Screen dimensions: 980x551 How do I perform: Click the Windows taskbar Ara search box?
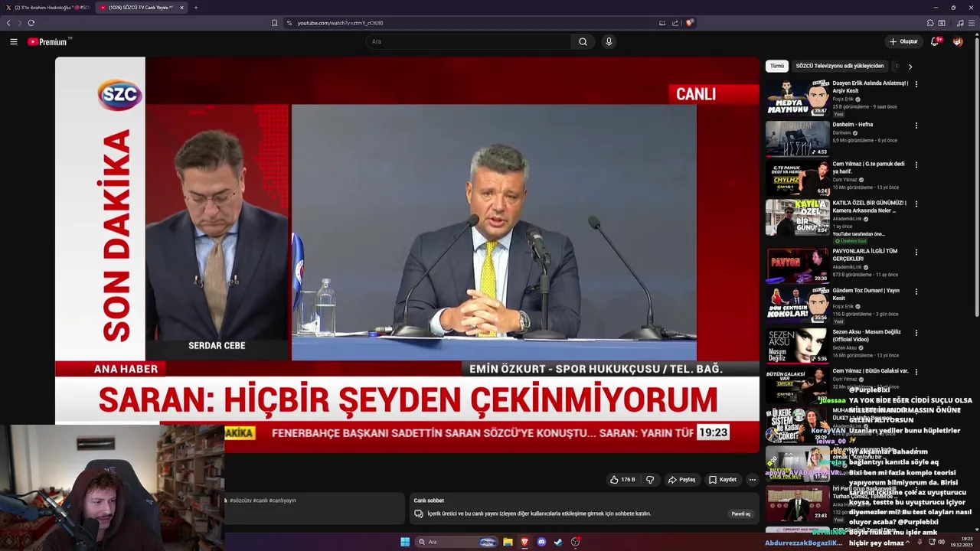[x=457, y=542]
